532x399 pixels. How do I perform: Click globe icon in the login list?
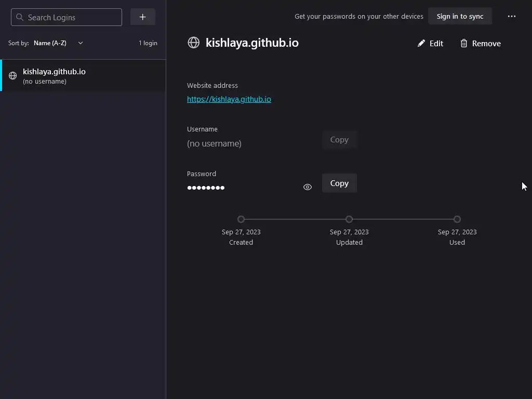click(x=12, y=76)
